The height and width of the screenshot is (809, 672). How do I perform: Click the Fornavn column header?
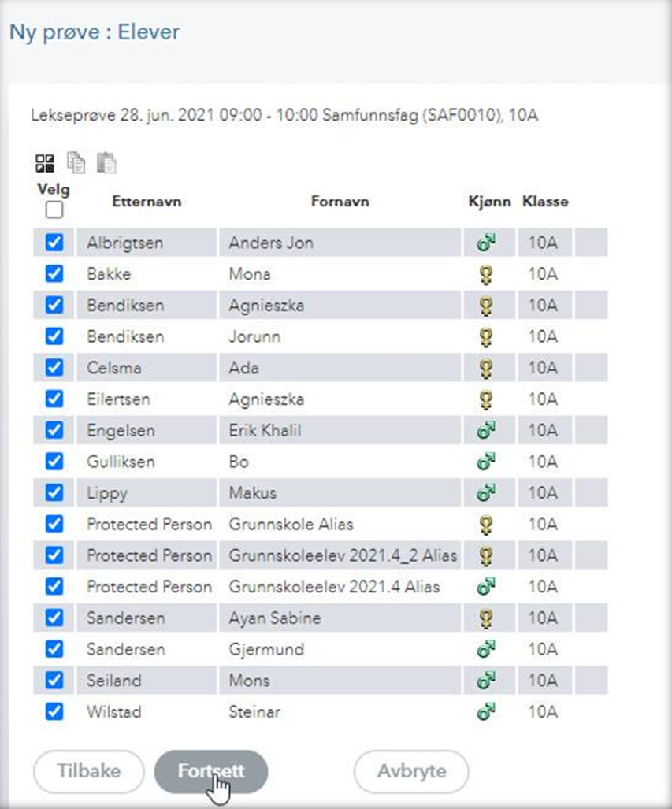pos(340,202)
